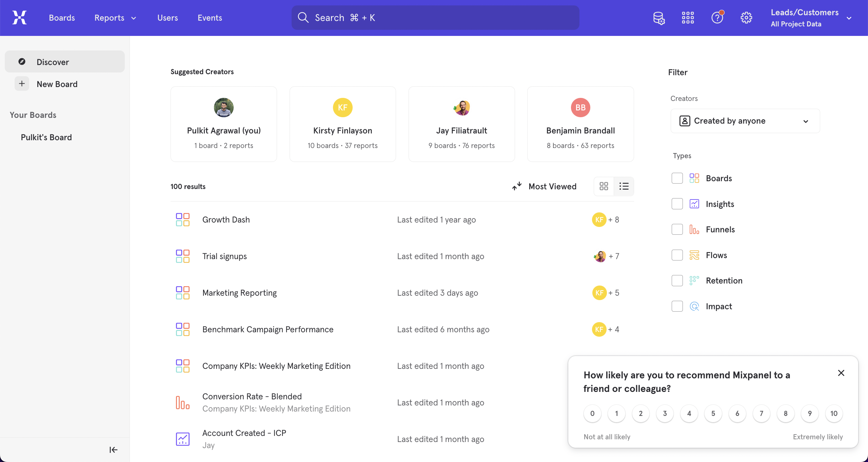Select Discover in the sidebar

[x=65, y=62]
